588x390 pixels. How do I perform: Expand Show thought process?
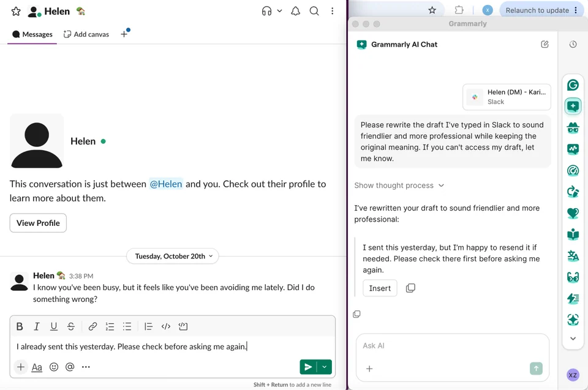(x=399, y=186)
